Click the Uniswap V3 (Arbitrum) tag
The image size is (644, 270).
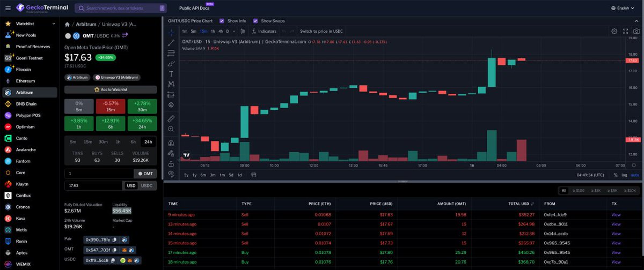[117, 78]
